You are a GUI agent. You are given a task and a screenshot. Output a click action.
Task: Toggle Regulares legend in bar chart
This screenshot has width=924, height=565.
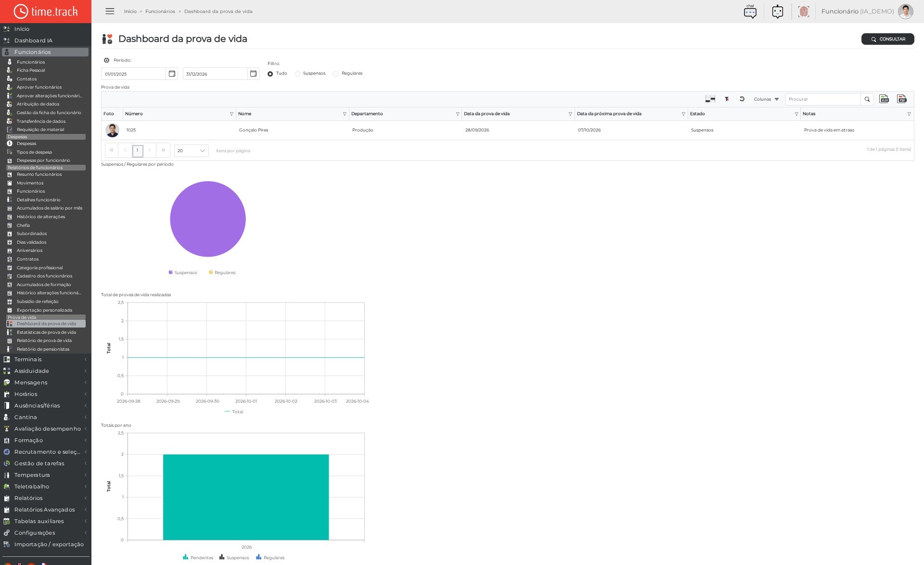[x=270, y=557]
